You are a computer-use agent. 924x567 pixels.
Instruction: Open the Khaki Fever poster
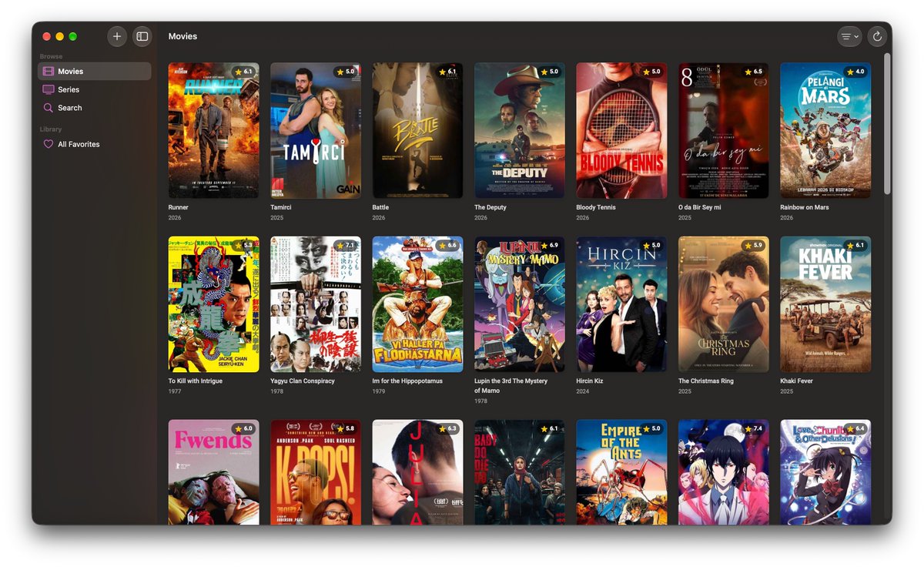(x=825, y=304)
